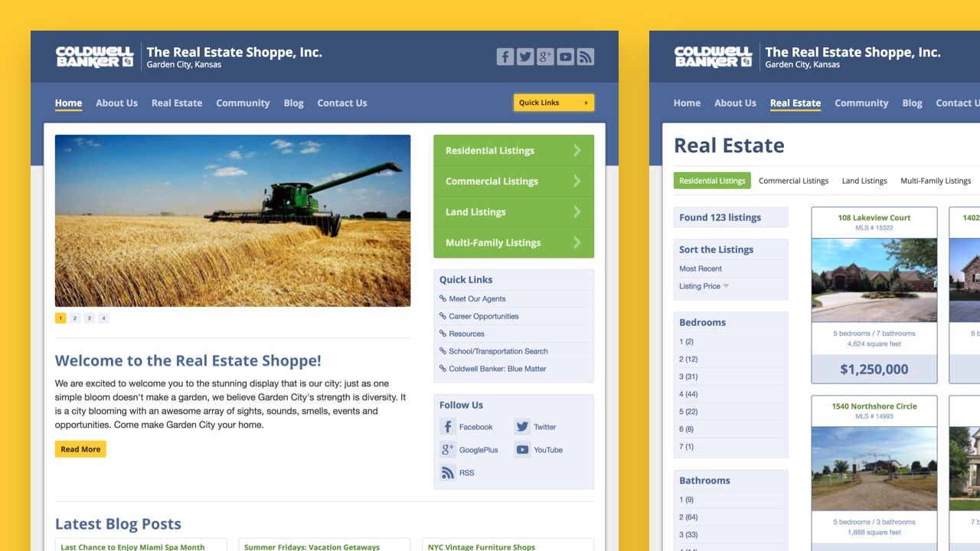Subscribe via the RSS icon under Follow Us

(x=447, y=473)
